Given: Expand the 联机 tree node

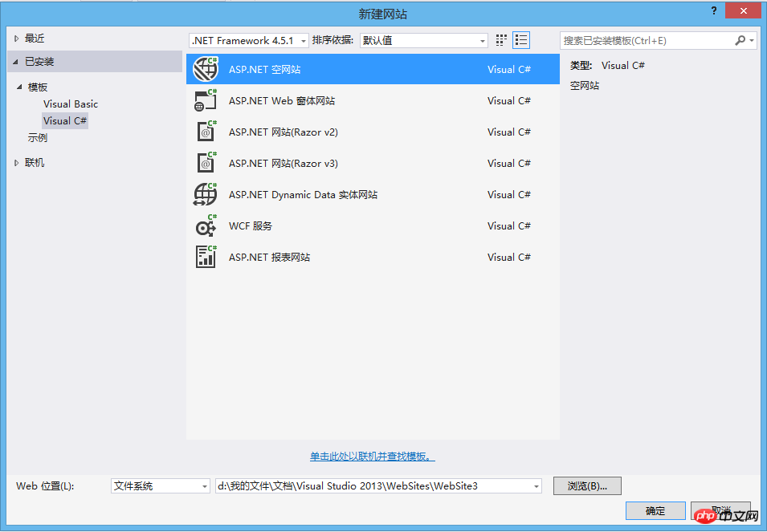Looking at the screenshot, I should (x=17, y=163).
